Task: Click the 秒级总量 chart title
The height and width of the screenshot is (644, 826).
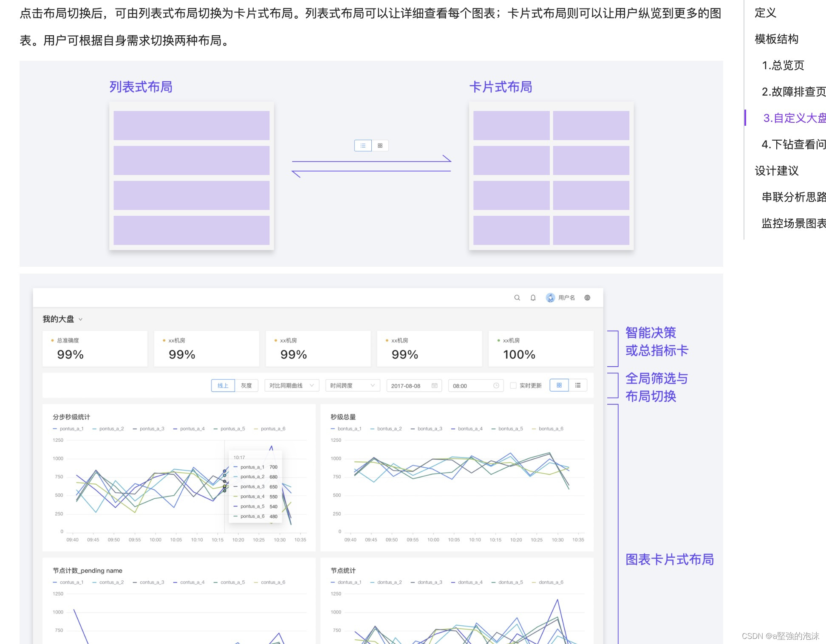Action: (x=343, y=417)
